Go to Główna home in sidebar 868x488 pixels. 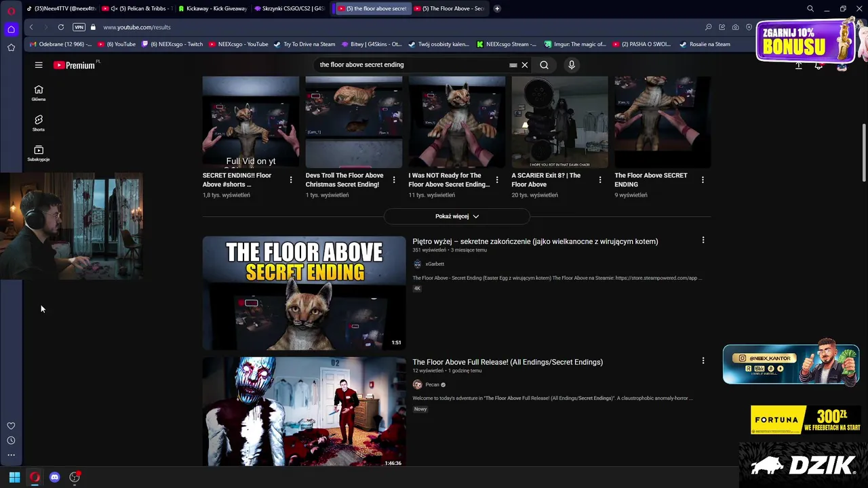(x=39, y=94)
